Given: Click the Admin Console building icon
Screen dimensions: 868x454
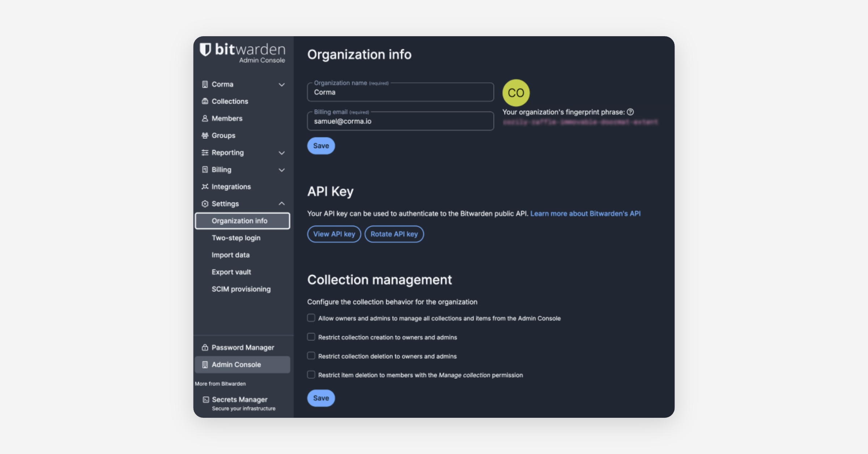Looking at the screenshot, I should [205, 365].
